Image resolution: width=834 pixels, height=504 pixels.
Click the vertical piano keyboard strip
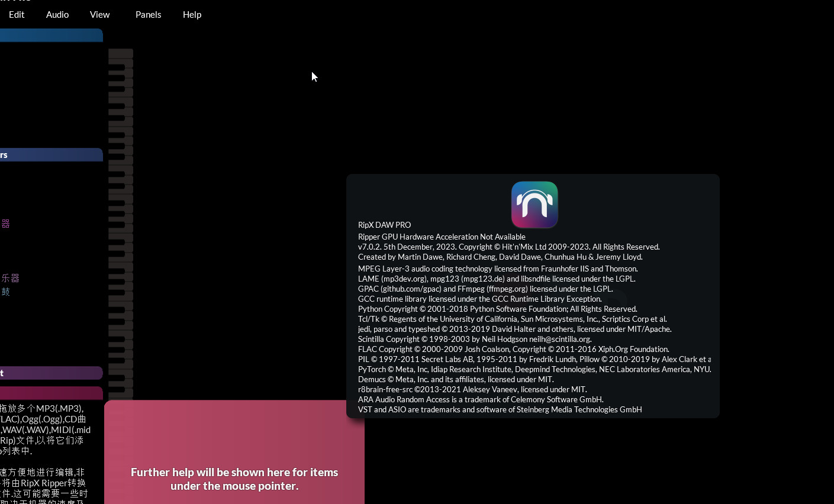(121, 224)
